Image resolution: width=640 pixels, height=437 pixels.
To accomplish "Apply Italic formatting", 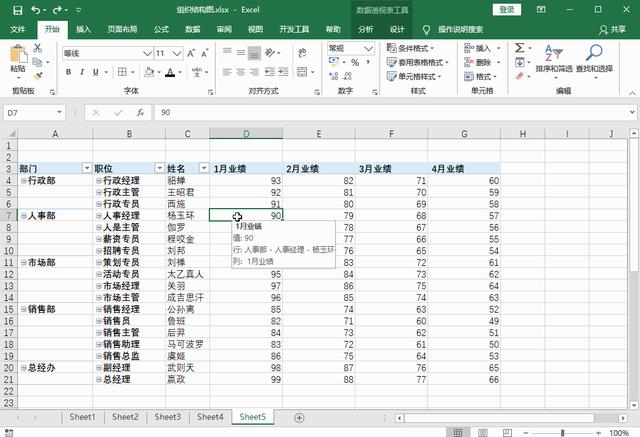I will (82, 72).
